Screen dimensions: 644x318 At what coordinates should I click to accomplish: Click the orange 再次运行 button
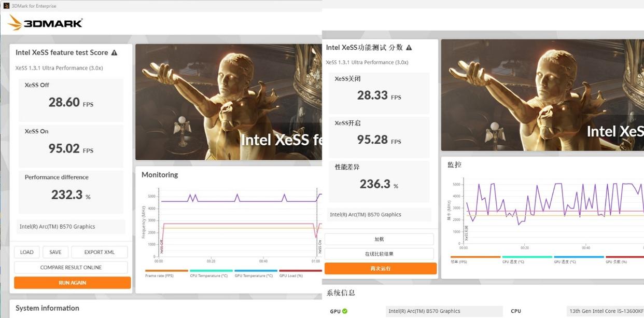tap(381, 268)
